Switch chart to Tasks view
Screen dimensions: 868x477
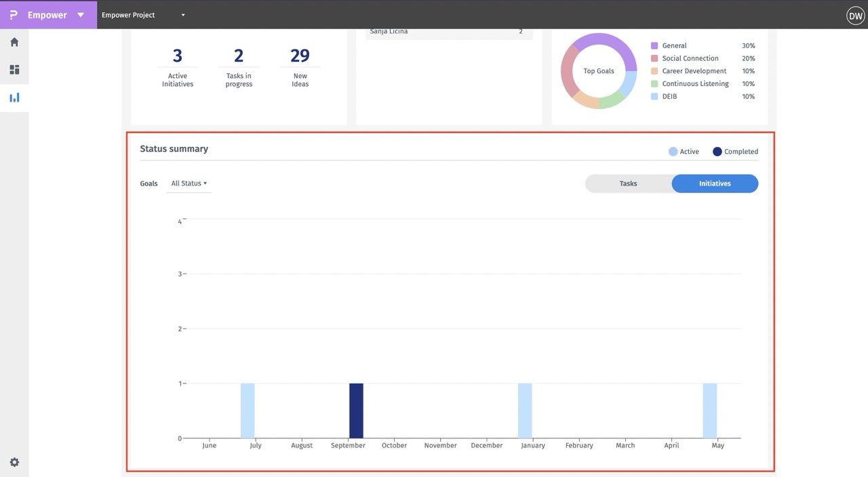(x=628, y=184)
